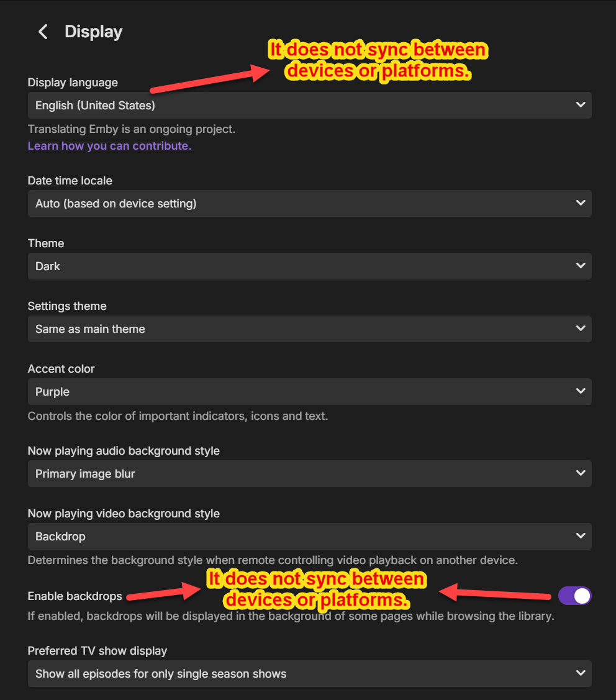Viewport: 616px width, 700px height.
Task: Click the chevron on Primary image blur field
Action: (581, 473)
